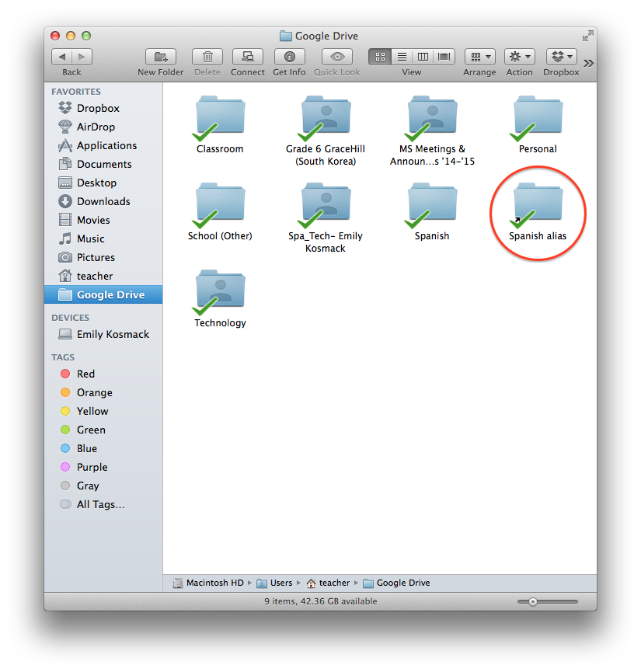Click the FAVORITES sidebar section header
Image resolution: width=641 pixels, height=672 pixels.
(x=76, y=92)
